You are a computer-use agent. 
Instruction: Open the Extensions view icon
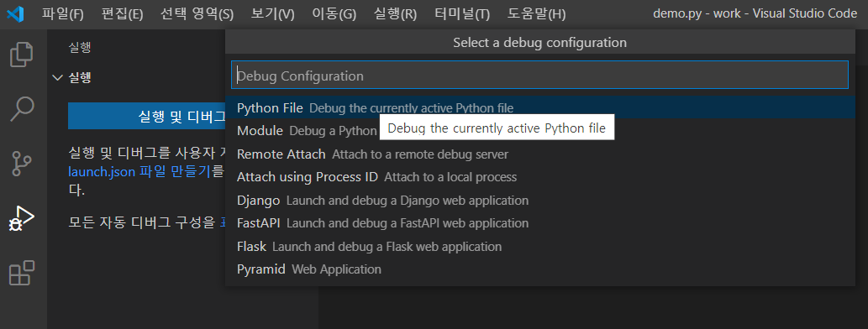point(22,273)
